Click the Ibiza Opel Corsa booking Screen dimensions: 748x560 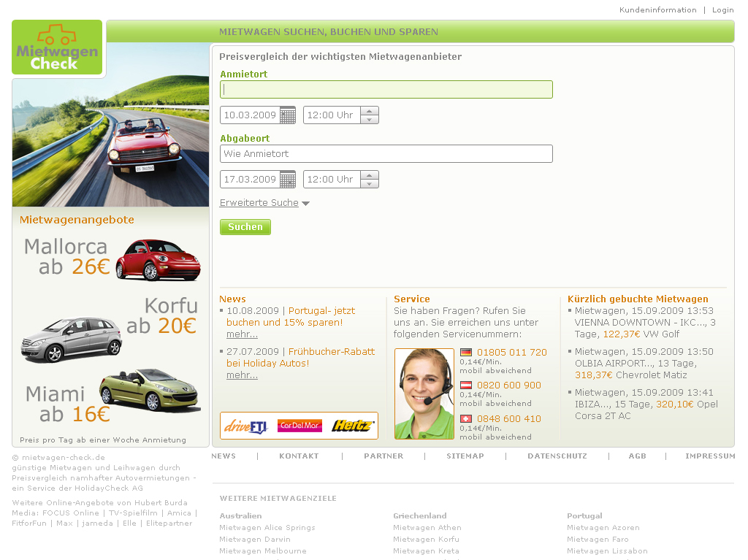646,404
